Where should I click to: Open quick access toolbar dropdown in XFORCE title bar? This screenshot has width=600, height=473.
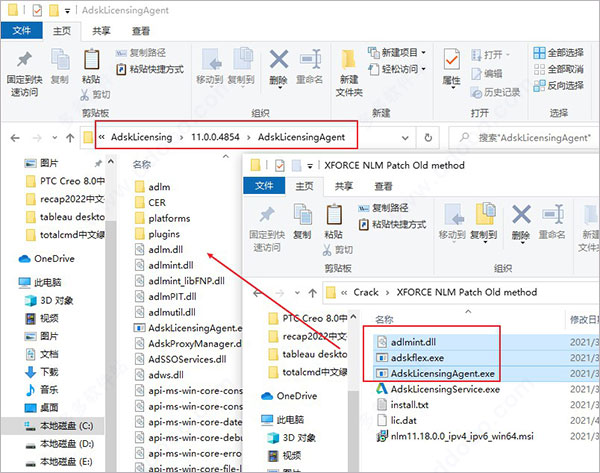click(310, 166)
